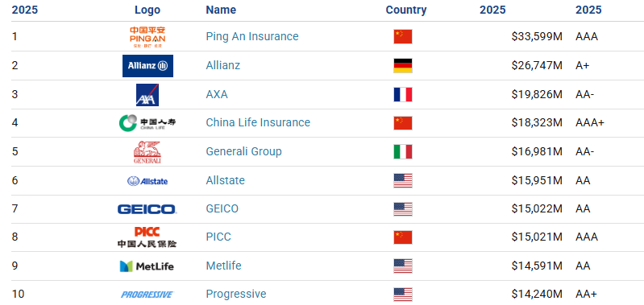Click the PICC logo
This screenshot has height=305, width=644.
click(x=147, y=237)
